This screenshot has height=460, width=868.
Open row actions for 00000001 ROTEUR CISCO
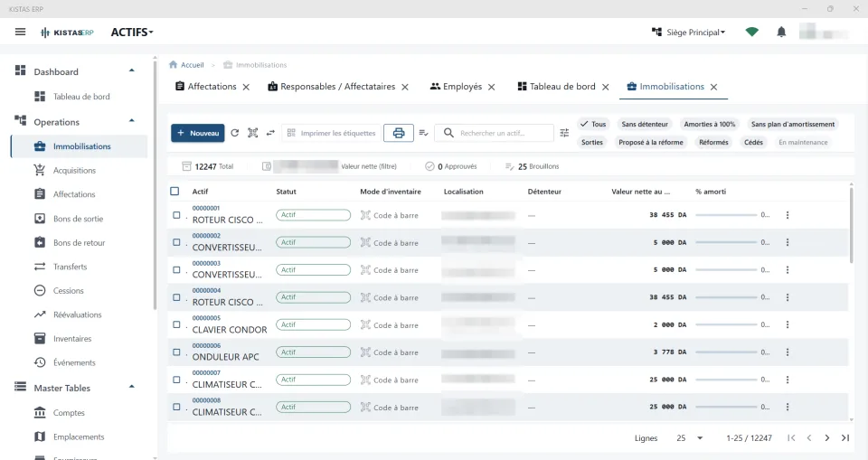[x=788, y=215]
